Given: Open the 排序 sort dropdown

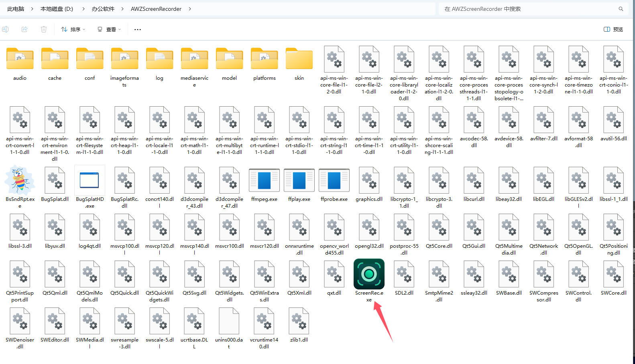Looking at the screenshot, I should click(73, 29).
